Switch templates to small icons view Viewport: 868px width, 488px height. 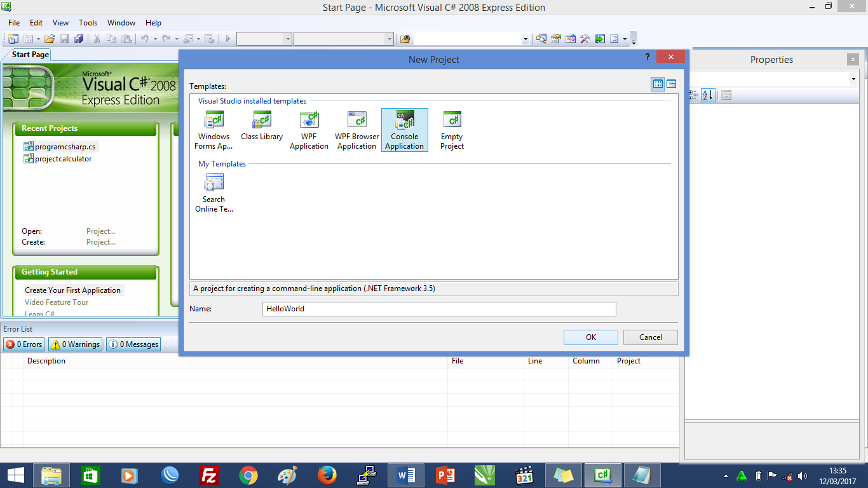point(671,84)
